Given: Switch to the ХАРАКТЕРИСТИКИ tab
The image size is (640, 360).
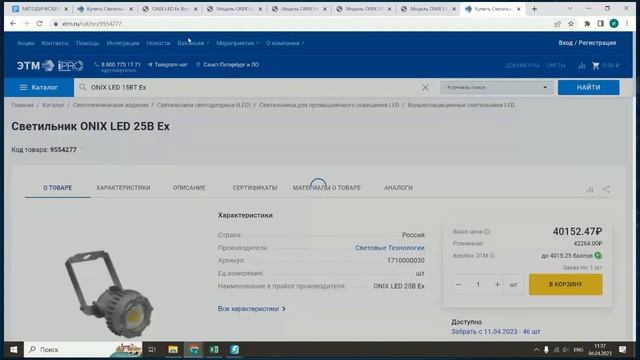Looking at the screenshot, I should coord(123,188).
